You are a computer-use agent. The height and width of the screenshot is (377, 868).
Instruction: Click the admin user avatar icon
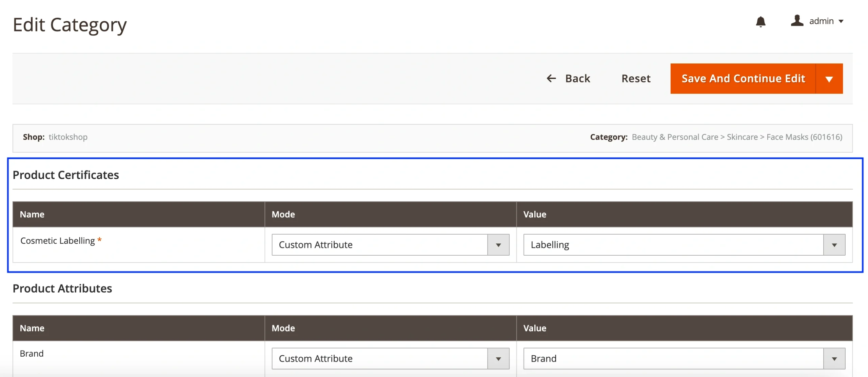(796, 21)
